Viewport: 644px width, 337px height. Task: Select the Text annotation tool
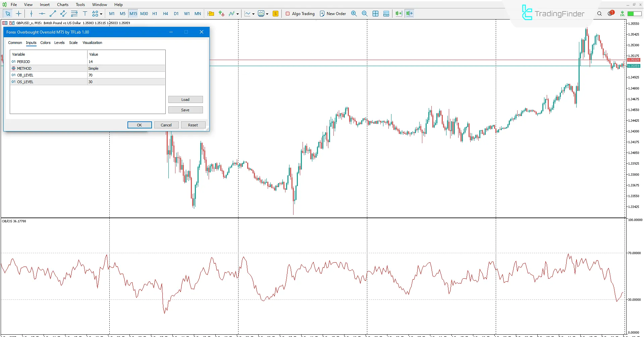pyautogui.click(x=85, y=14)
